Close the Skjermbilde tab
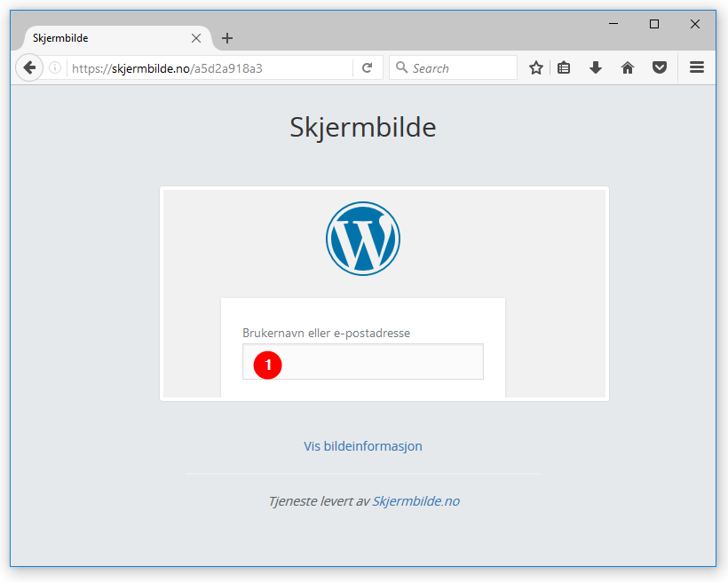 (196, 38)
